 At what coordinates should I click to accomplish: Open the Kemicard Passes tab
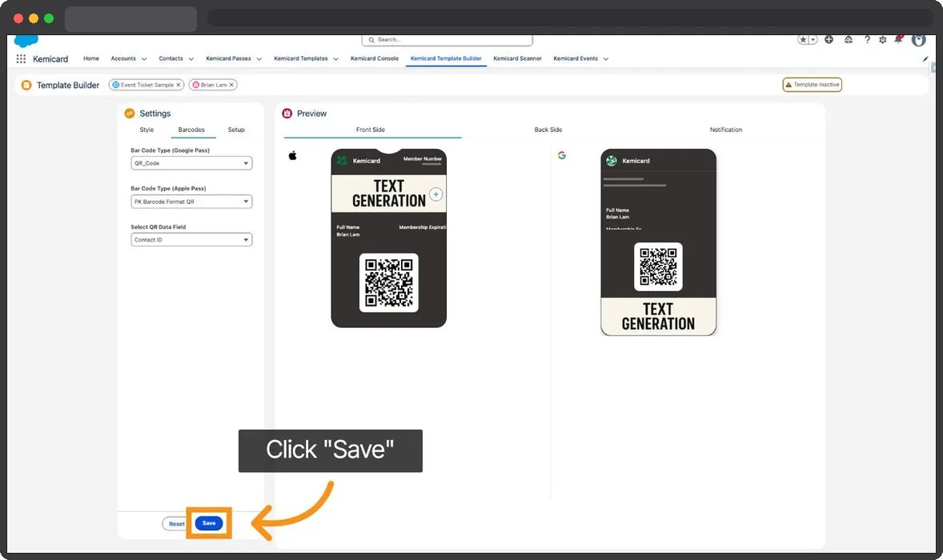click(x=228, y=59)
